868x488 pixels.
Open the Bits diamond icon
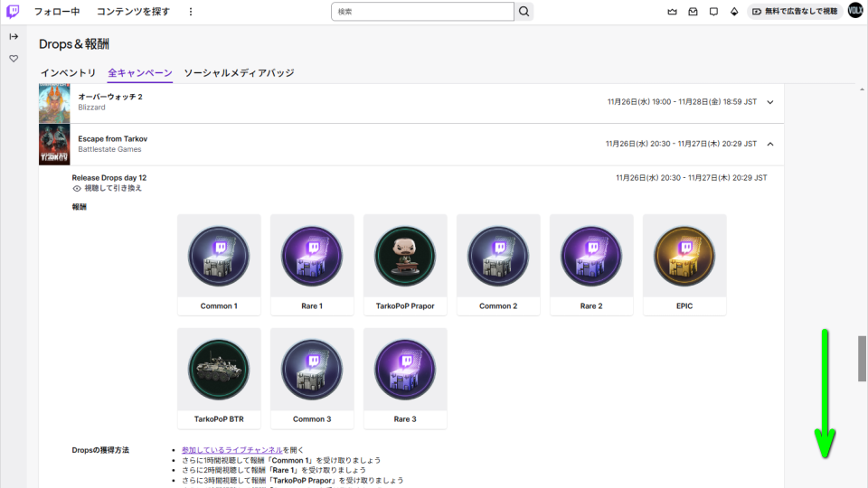(734, 12)
